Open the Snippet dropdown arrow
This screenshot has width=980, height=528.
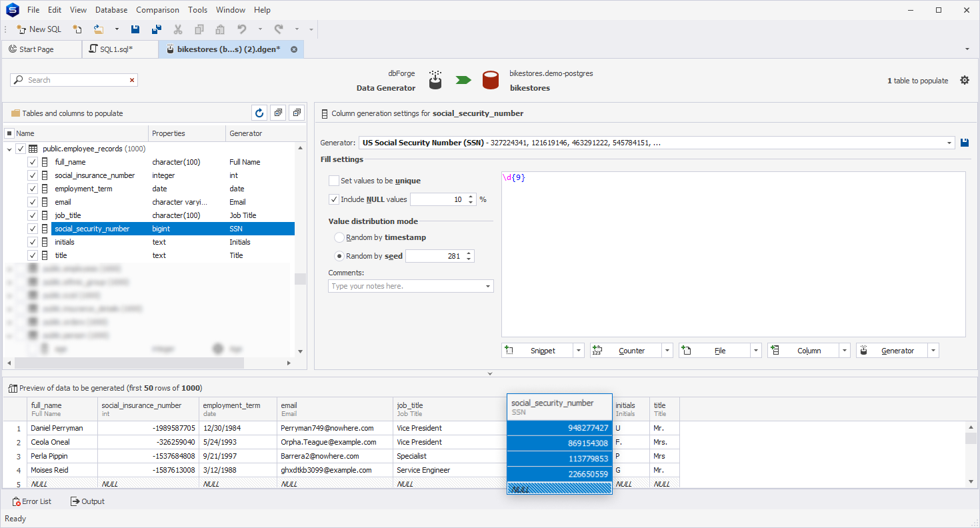[579, 351]
